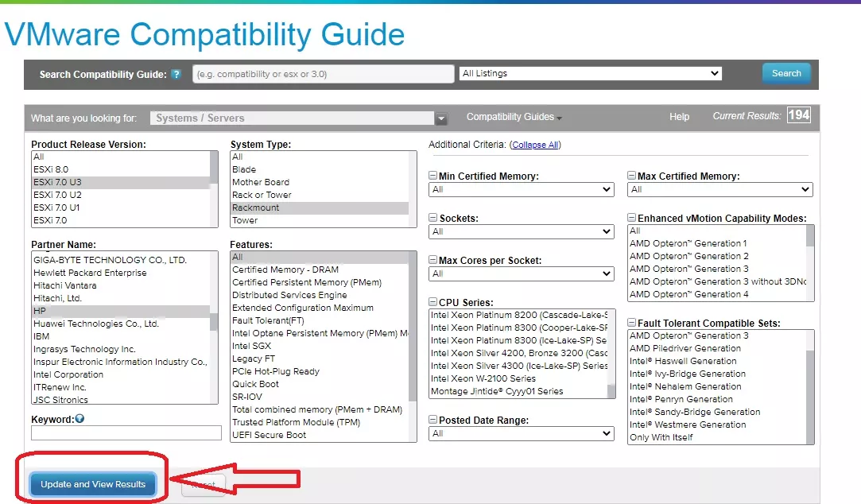Screen dimensions: 861x504
Task: Collapse the Sockets criteria section
Action: [432, 218]
